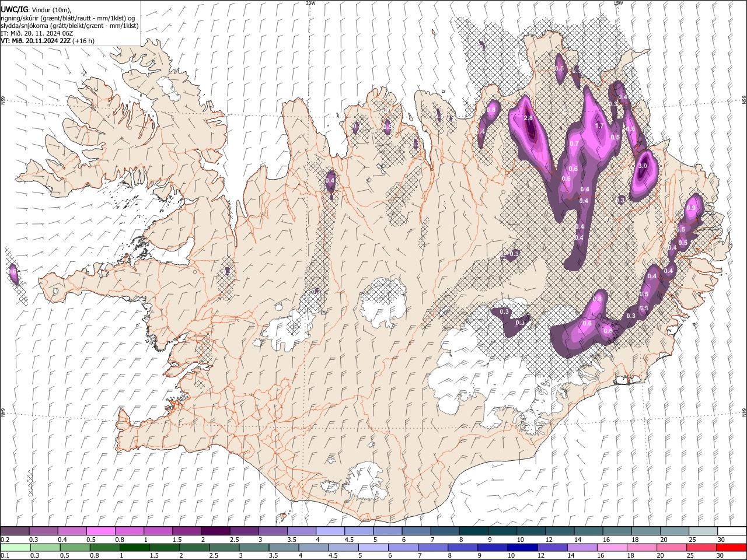Click the dark teal swatch labeled 8 in the top legend row

(473, 531)
